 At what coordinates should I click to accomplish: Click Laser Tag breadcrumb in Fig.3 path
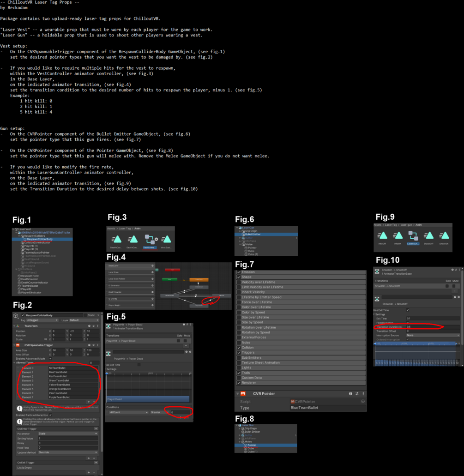click(125, 228)
